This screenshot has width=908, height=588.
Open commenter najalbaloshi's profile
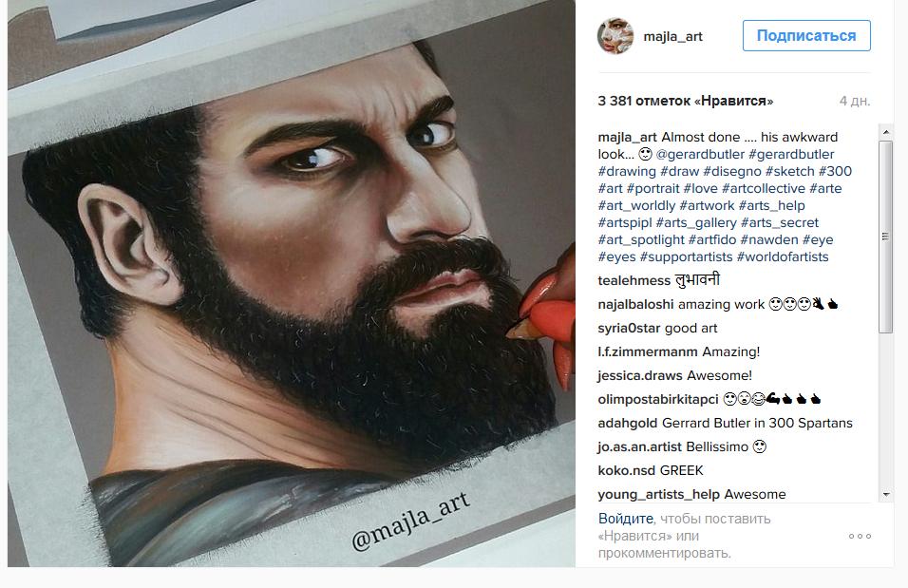635,304
